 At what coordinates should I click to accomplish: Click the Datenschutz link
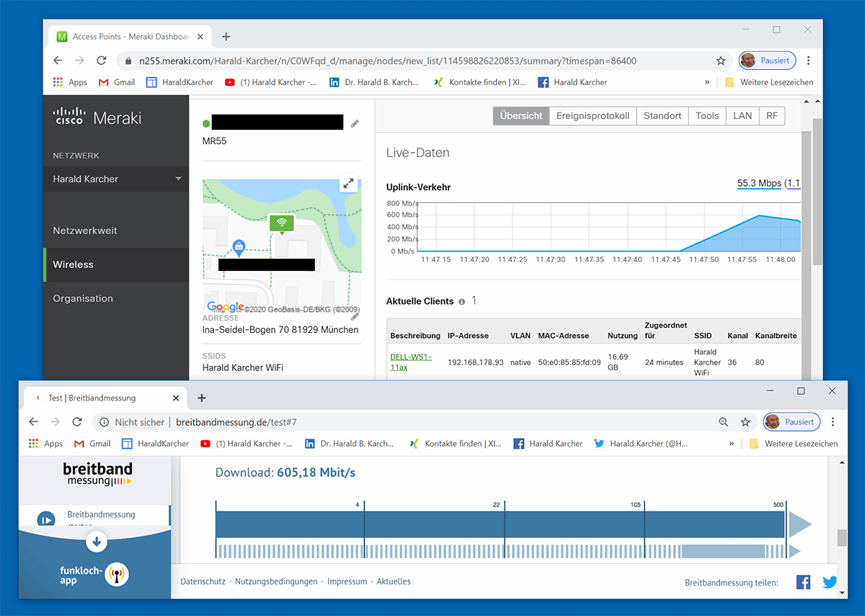click(202, 581)
